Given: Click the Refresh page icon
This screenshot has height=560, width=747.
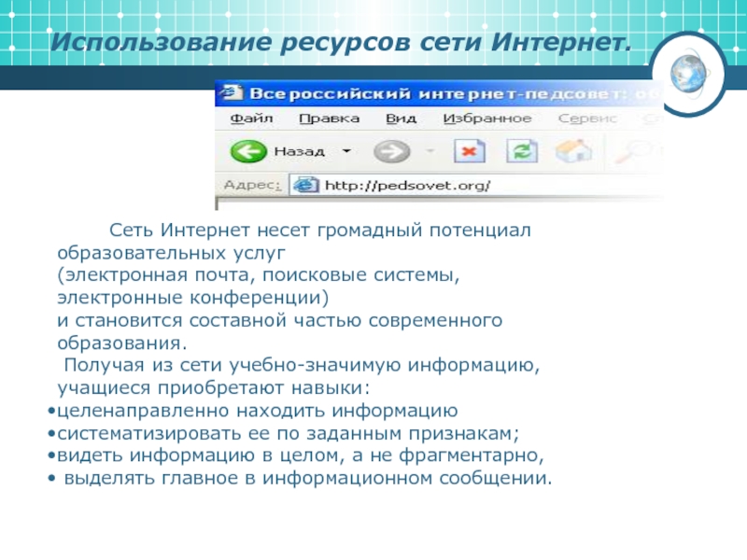Looking at the screenshot, I should pyautogui.click(x=522, y=151).
